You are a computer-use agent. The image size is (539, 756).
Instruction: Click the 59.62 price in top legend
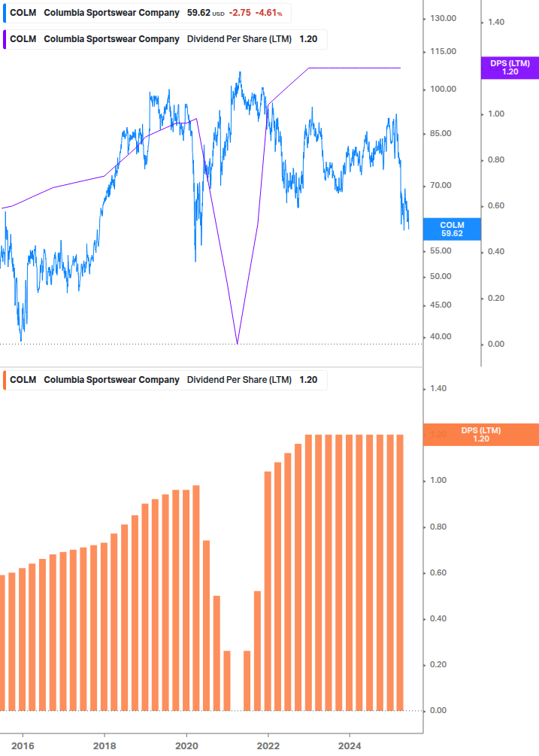click(x=198, y=13)
